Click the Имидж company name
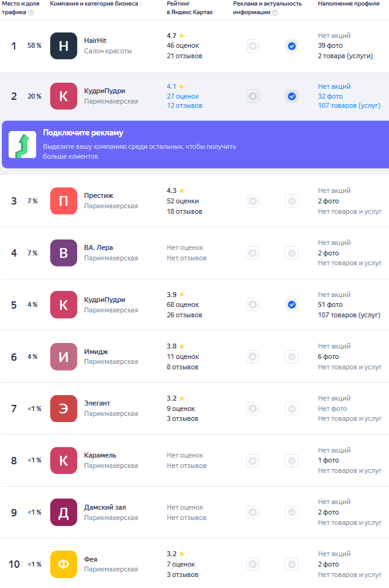The height and width of the screenshot is (588, 389). (x=96, y=352)
